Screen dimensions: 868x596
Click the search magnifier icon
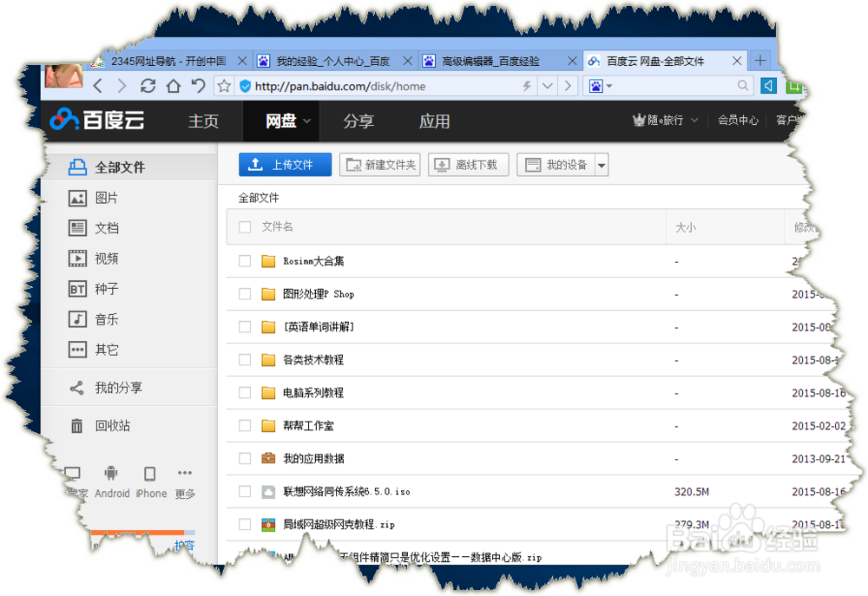[x=742, y=85]
